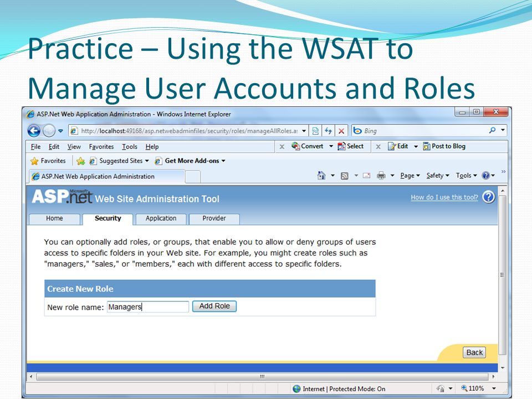Click the round blue help question icon
This screenshot has width=532, height=399.
coord(489,197)
